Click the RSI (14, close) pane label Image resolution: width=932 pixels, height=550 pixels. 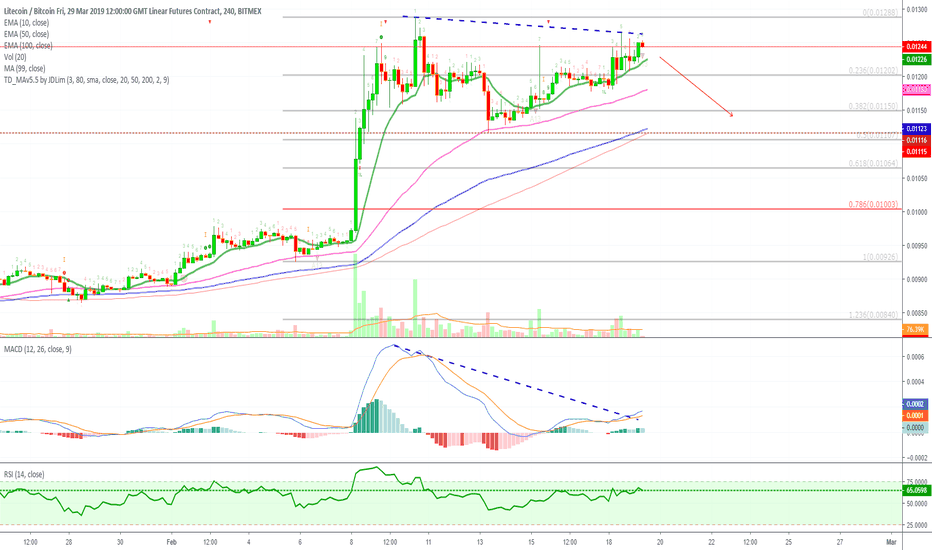click(24, 474)
